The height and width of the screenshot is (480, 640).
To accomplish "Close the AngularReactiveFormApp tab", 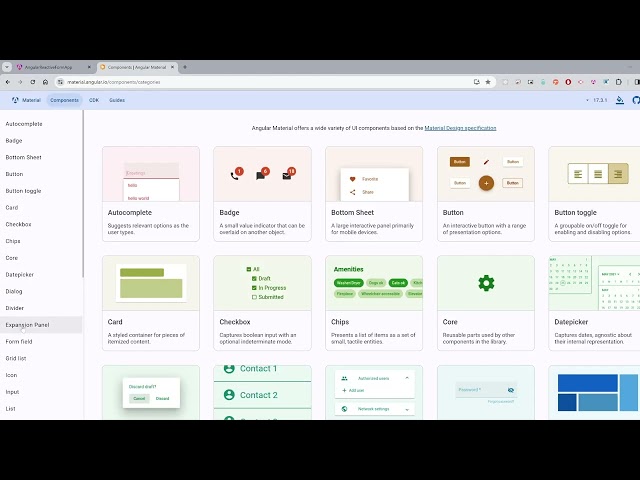I will pos(89,67).
